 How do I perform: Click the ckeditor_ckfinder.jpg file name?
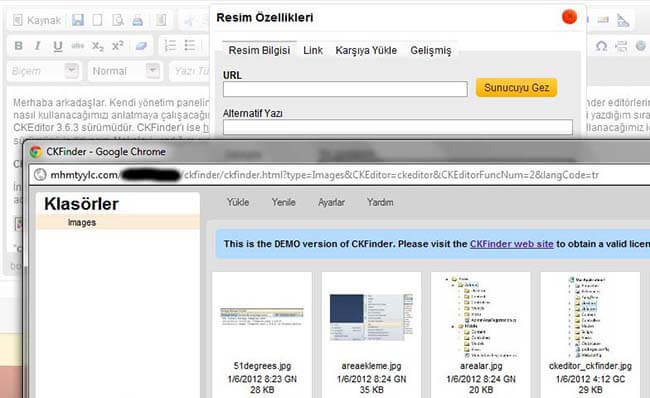pos(590,366)
